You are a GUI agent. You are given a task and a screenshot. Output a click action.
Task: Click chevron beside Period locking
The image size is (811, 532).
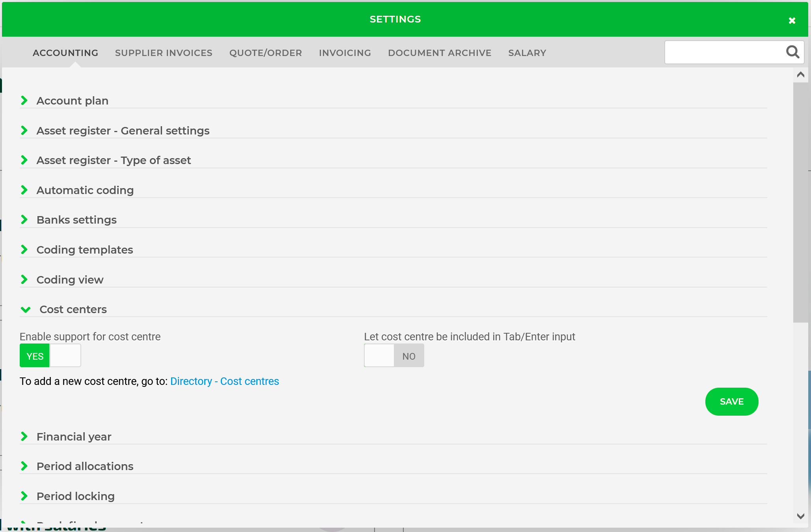24,496
